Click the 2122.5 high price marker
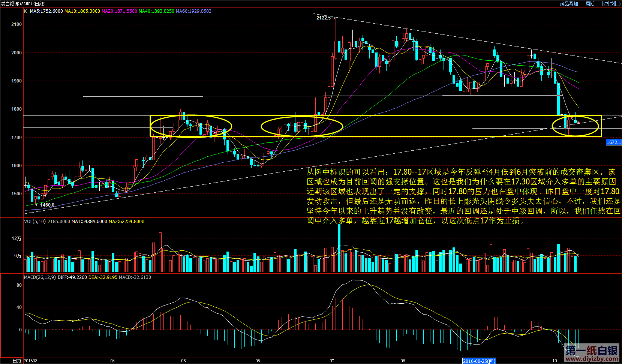The height and width of the screenshot is (364, 622). pyautogui.click(x=324, y=18)
